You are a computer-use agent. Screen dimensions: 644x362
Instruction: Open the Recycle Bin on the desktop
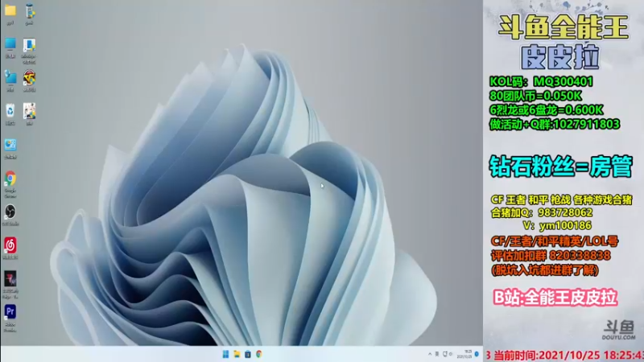point(10,111)
